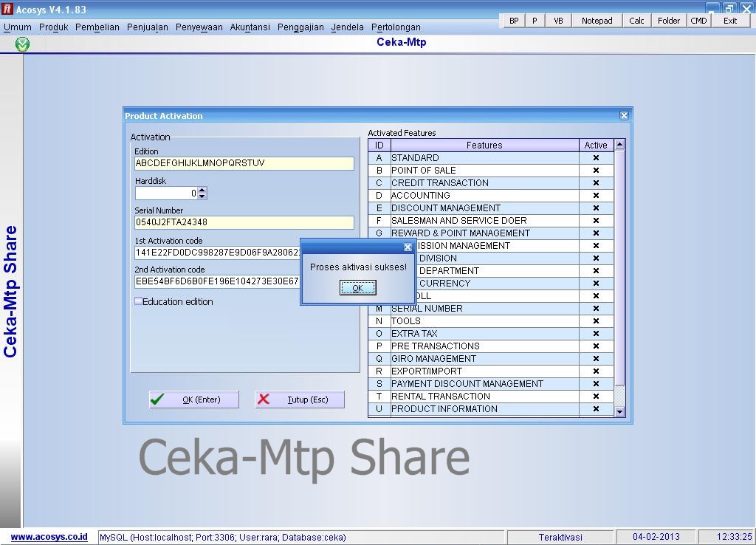This screenshot has width=756, height=545.
Task: Toggle Active mark for TOOLS row
Action: (x=596, y=321)
